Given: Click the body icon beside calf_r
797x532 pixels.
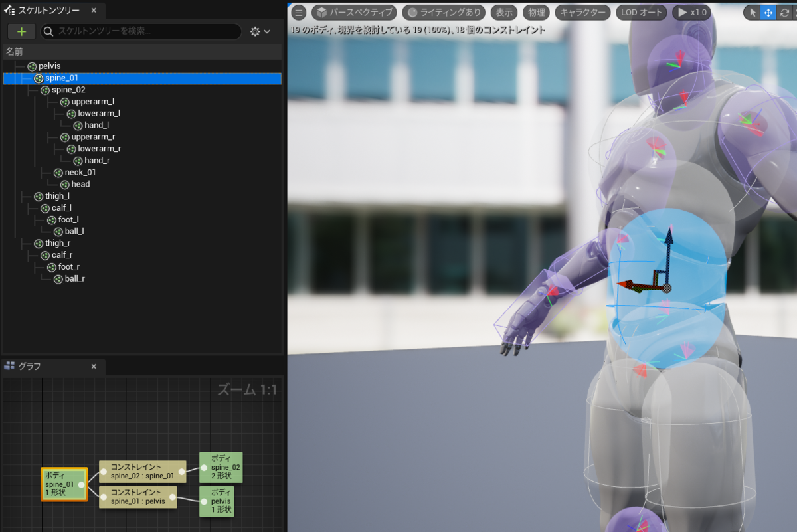Looking at the screenshot, I should point(45,255).
